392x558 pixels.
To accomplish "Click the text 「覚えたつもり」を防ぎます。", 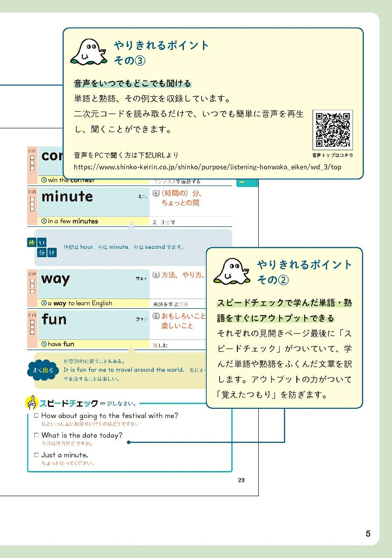I will click(273, 396).
